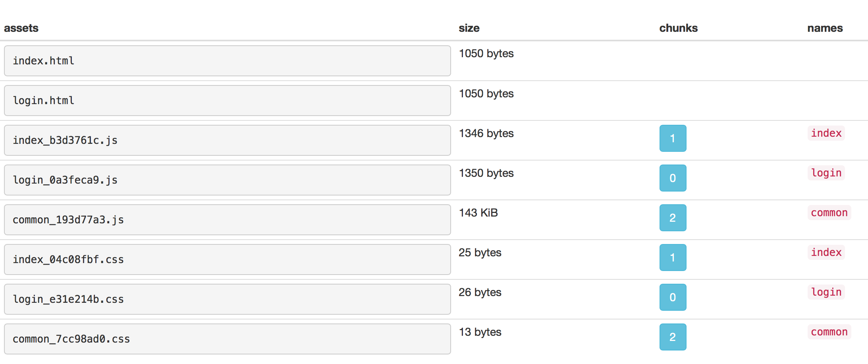868x364 pixels.
Task: Click the login name tag in 1350 bytes row
Action: 826,173
